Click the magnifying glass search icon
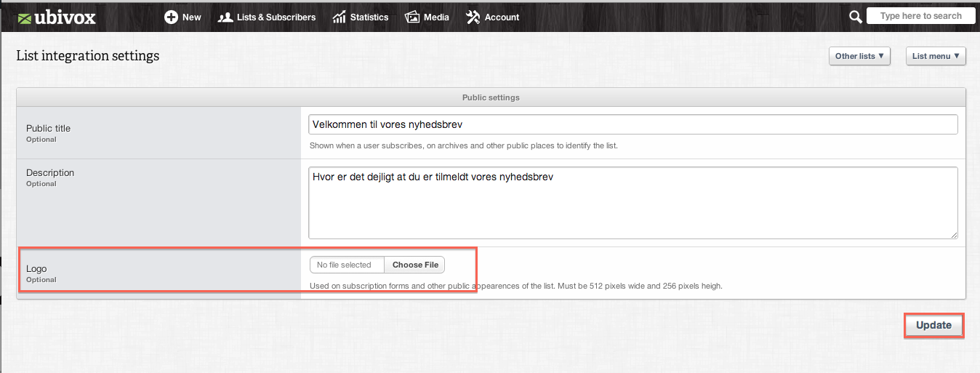 (856, 16)
